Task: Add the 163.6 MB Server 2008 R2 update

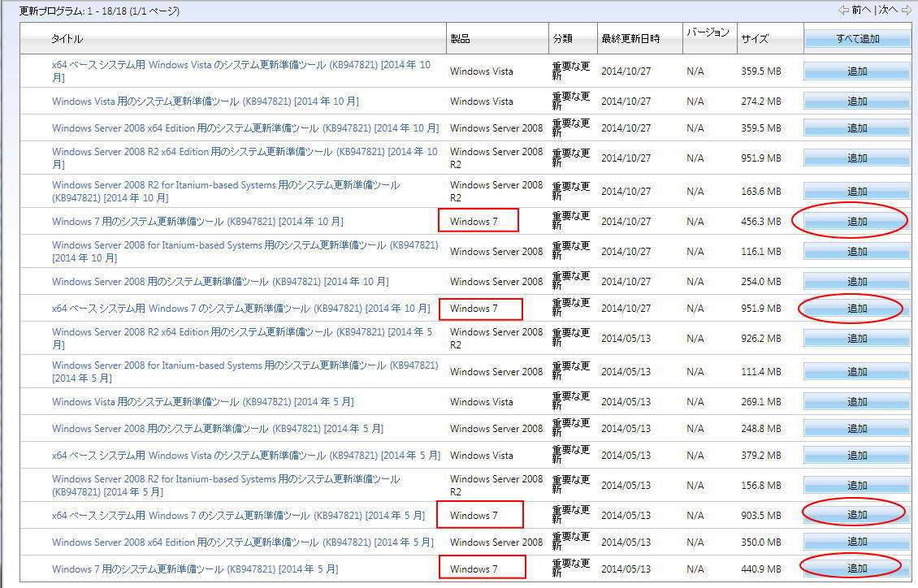Action: (857, 192)
